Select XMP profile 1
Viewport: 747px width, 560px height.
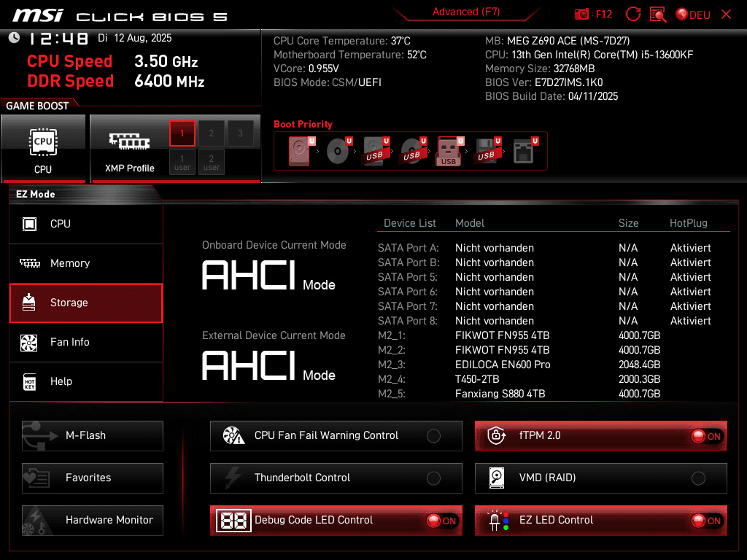(182, 133)
